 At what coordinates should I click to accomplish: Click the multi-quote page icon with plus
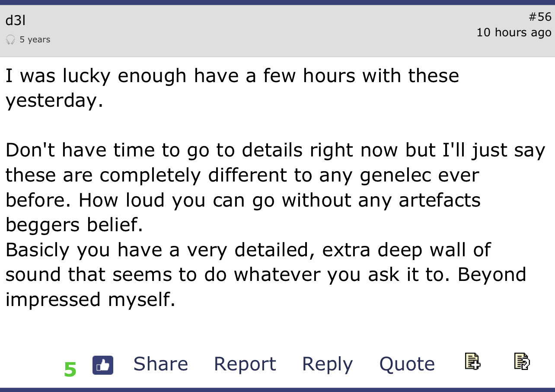[472, 361]
